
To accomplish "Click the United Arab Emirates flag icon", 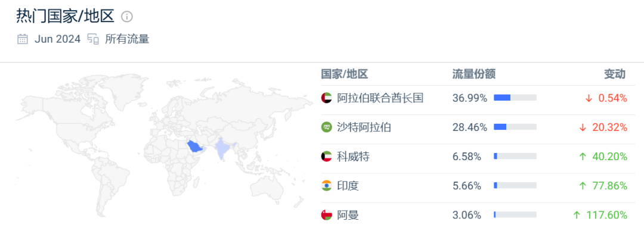I will pos(326,98).
